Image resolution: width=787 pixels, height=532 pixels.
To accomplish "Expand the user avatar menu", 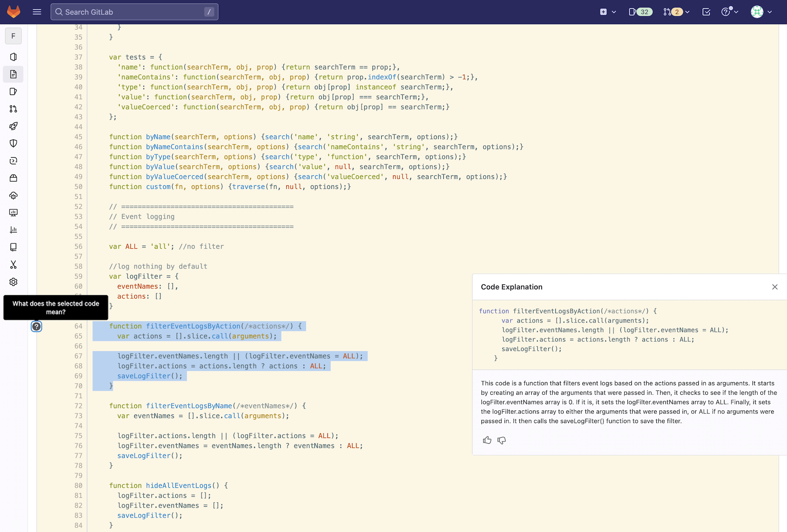I will [x=760, y=12].
